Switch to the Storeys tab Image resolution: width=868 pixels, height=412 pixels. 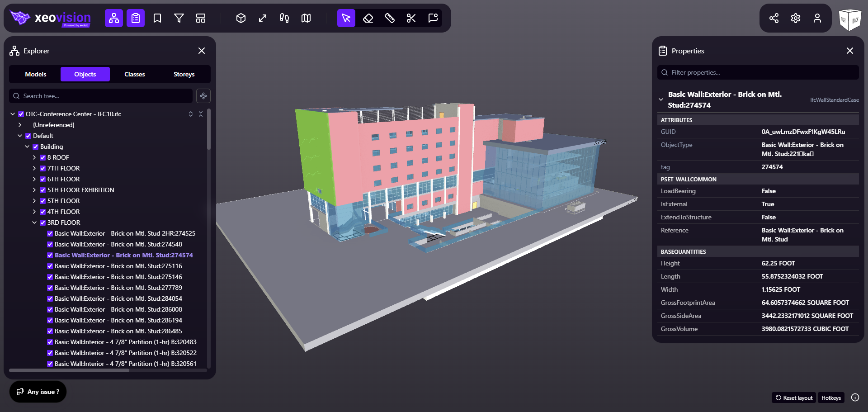click(x=184, y=74)
